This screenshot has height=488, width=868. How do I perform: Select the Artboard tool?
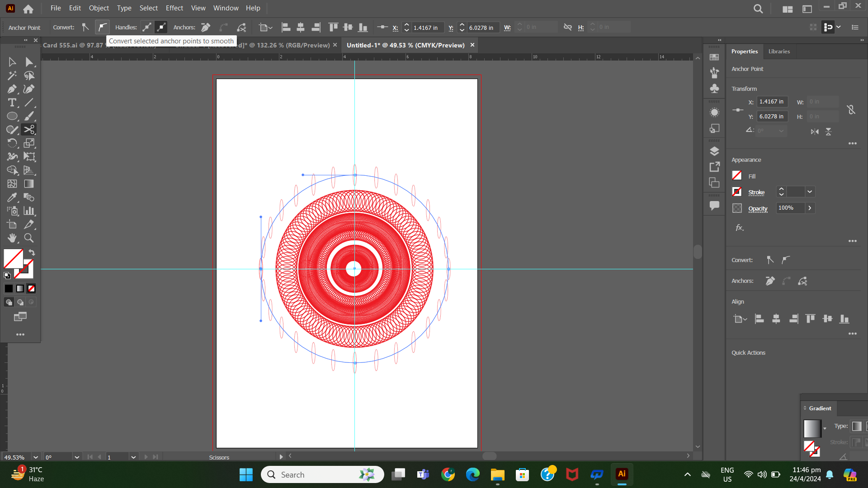(12, 225)
